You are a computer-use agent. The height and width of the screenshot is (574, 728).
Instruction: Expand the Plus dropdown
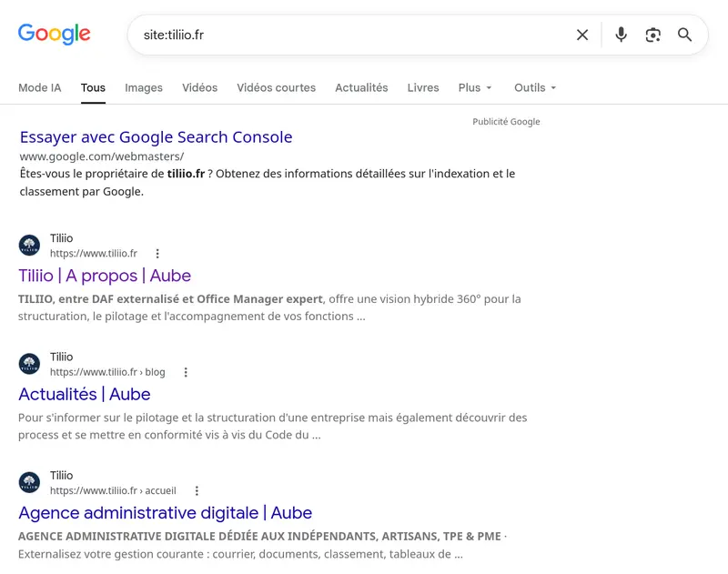pos(474,87)
